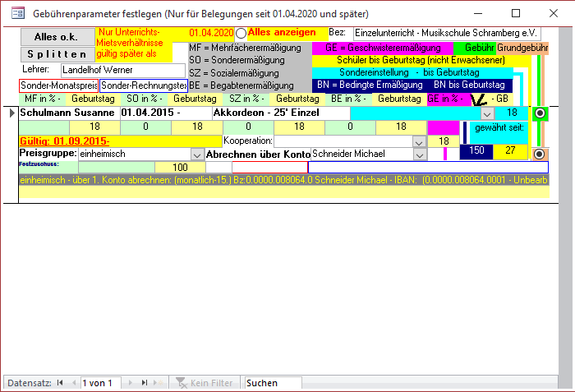Expand the cyan GE dropdown arrow
The width and height of the screenshot is (575, 392).
(x=487, y=113)
